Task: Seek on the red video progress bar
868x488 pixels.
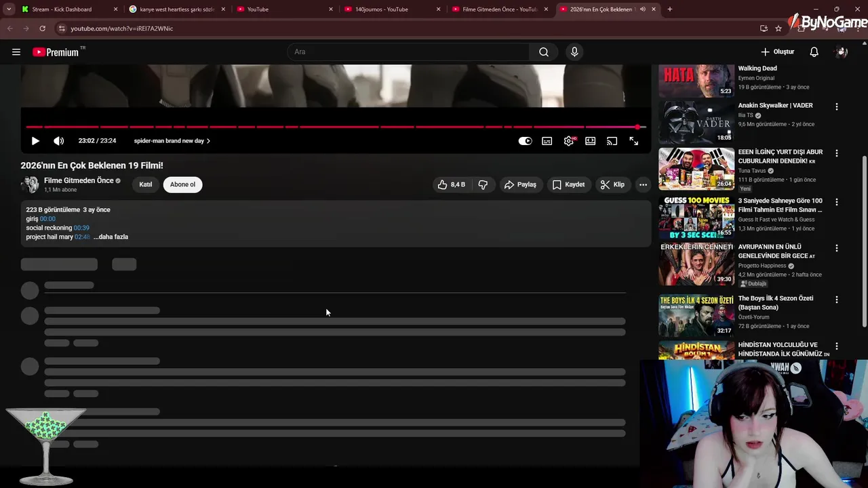Action: click(x=336, y=127)
